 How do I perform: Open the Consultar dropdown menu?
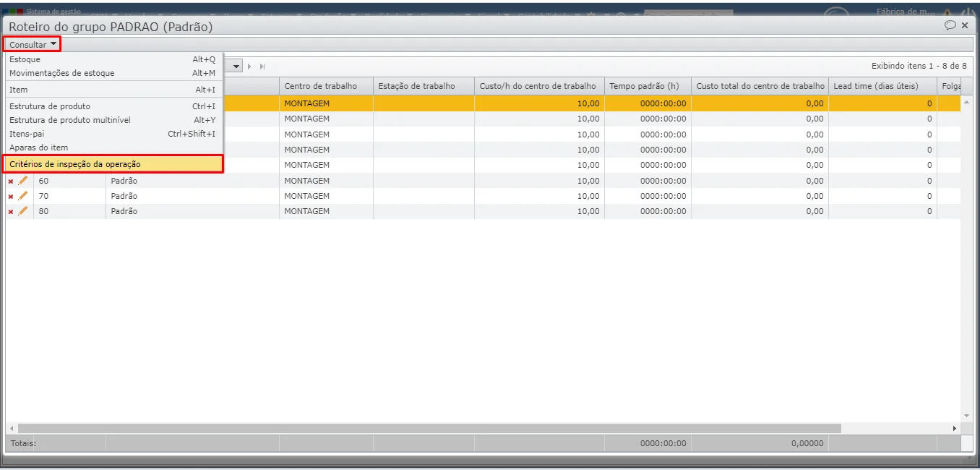[x=33, y=44]
